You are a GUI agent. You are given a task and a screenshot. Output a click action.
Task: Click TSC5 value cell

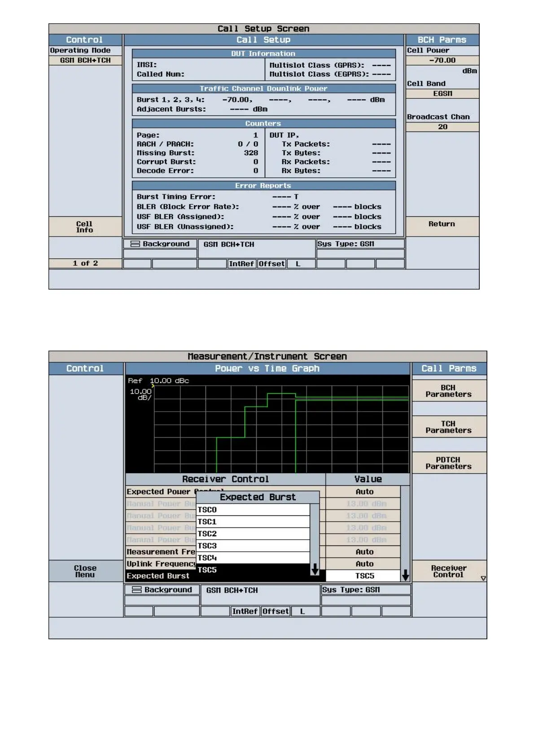coord(363,576)
